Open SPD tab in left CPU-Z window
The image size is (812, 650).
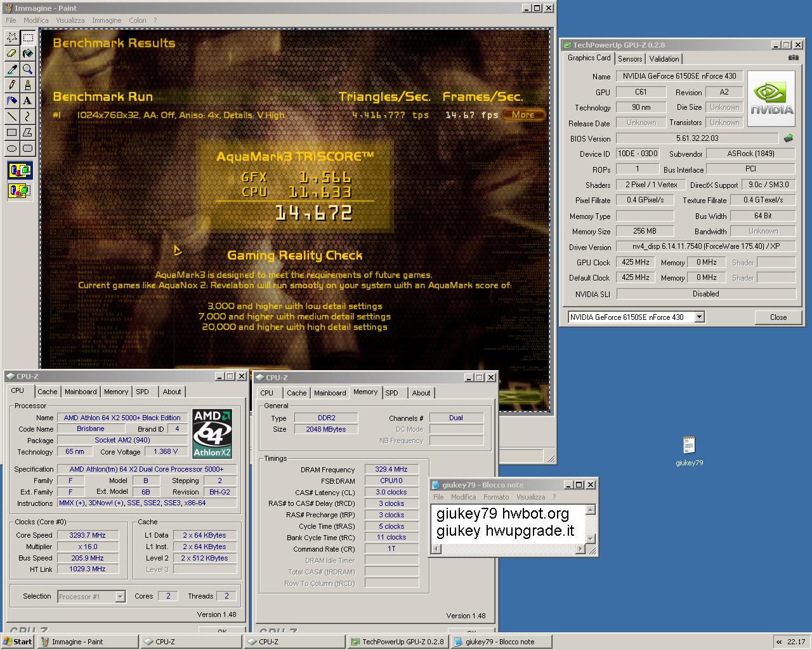click(142, 392)
